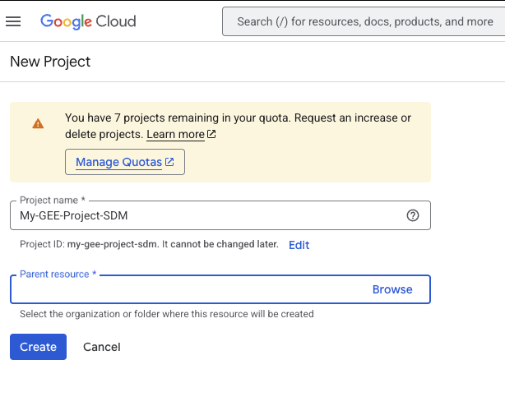Open the Learn more link
This screenshot has height=420, width=505.
[x=181, y=134]
